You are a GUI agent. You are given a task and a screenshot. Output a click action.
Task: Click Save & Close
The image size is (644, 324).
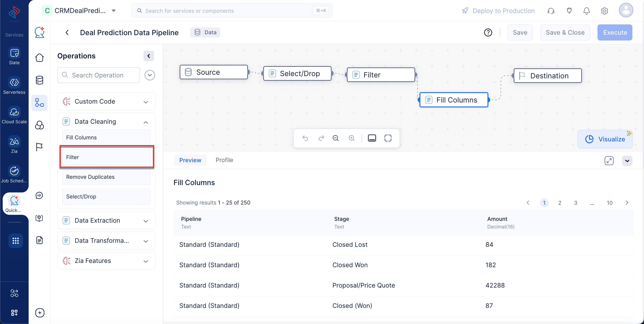click(565, 32)
